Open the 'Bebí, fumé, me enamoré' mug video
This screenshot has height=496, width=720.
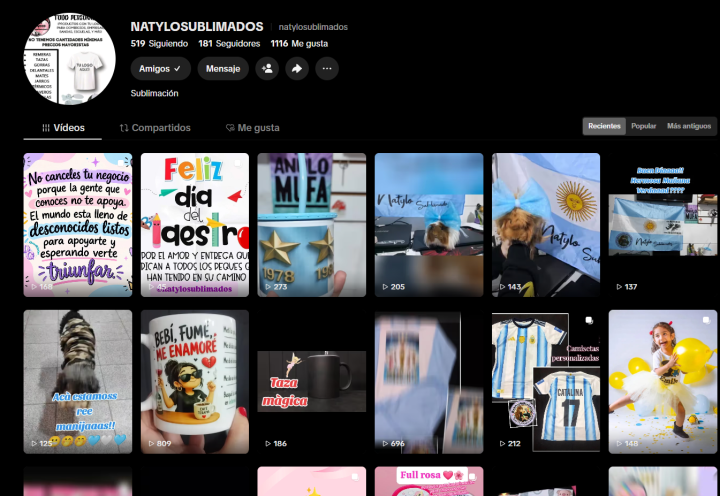195,382
